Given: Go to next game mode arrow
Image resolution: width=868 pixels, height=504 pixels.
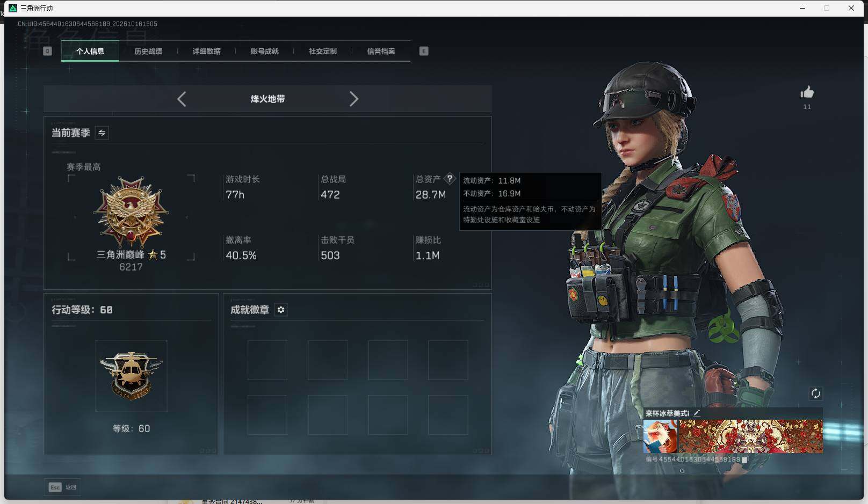Looking at the screenshot, I should pos(353,99).
